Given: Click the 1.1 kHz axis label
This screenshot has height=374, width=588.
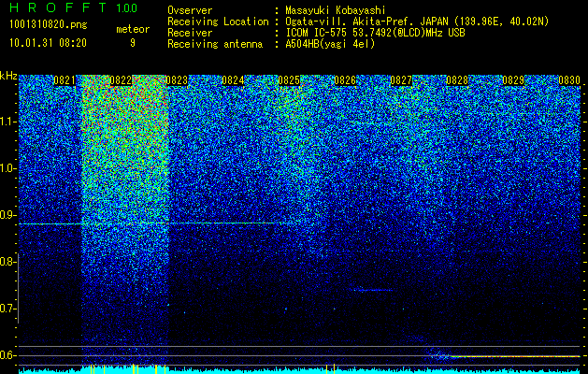Looking at the screenshot, I should click(7, 122).
